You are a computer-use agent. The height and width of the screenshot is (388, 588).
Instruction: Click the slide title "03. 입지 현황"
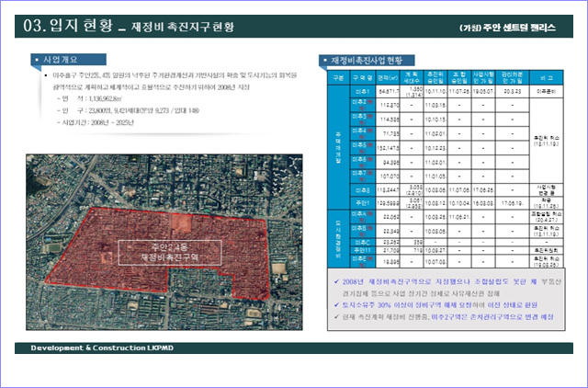(68, 26)
